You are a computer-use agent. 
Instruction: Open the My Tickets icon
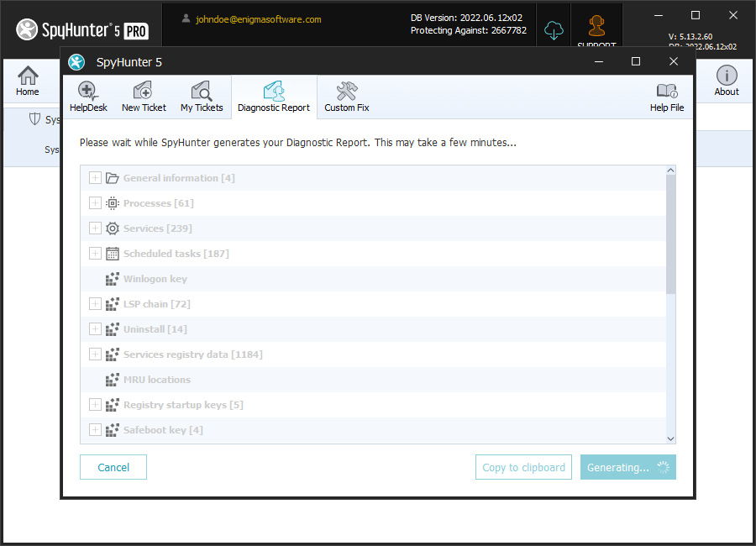pos(202,91)
